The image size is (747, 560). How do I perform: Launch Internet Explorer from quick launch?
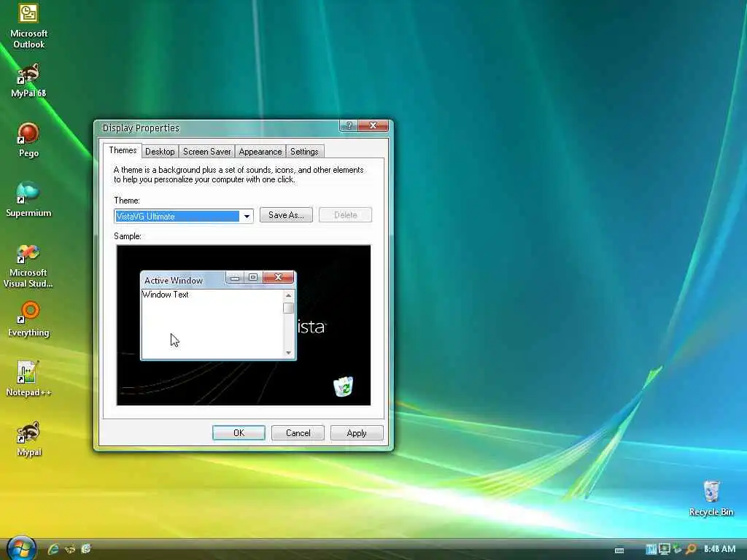53,549
